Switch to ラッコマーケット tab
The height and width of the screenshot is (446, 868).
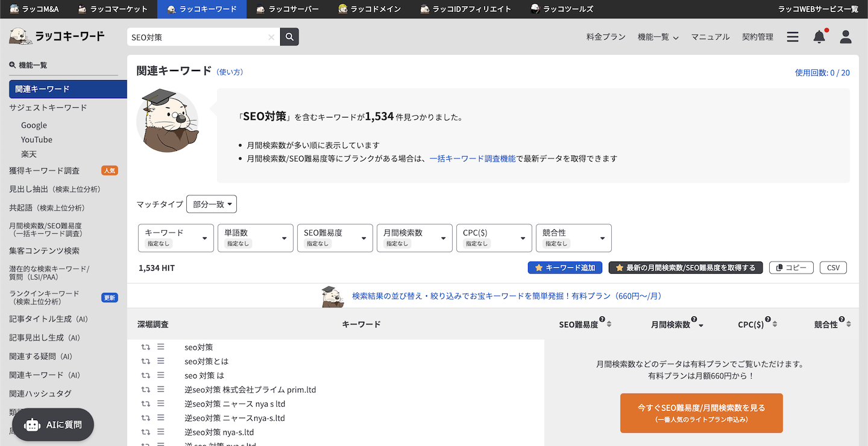pos(113,9)
